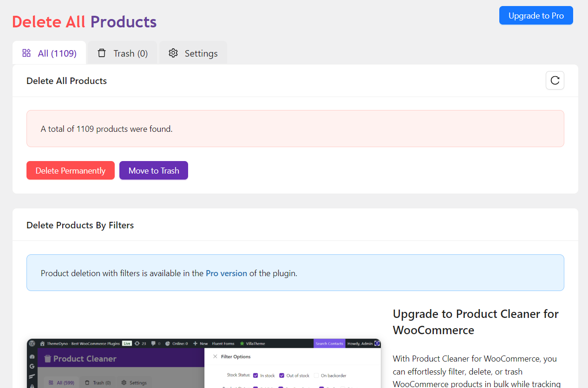588x388 pixels.
Task: Click the 'Delete All Products' panel heading
Action: tap(66, 81)
